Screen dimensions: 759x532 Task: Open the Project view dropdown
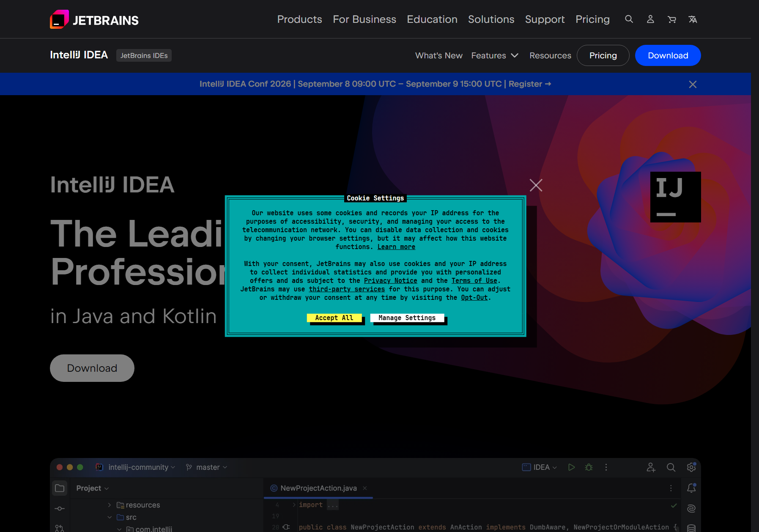point(93,488)
